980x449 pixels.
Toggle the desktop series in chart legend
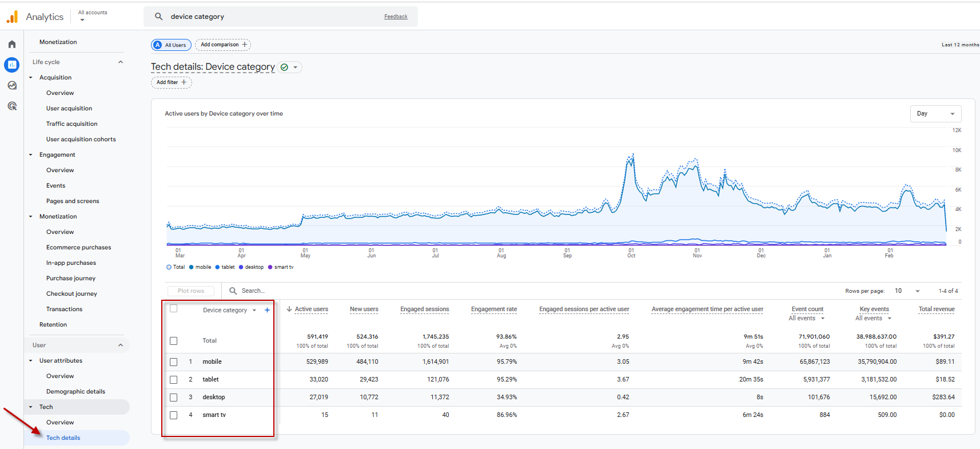pos(252,267)
